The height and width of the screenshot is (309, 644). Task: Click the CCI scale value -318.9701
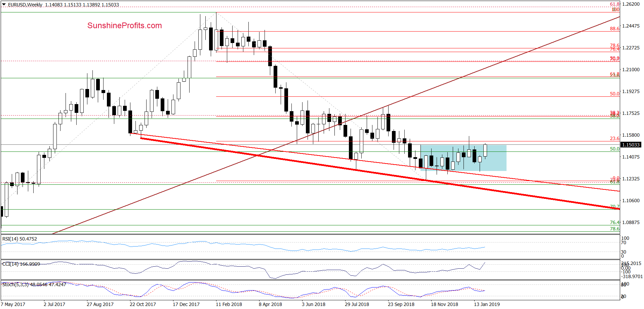click(632, 276)
